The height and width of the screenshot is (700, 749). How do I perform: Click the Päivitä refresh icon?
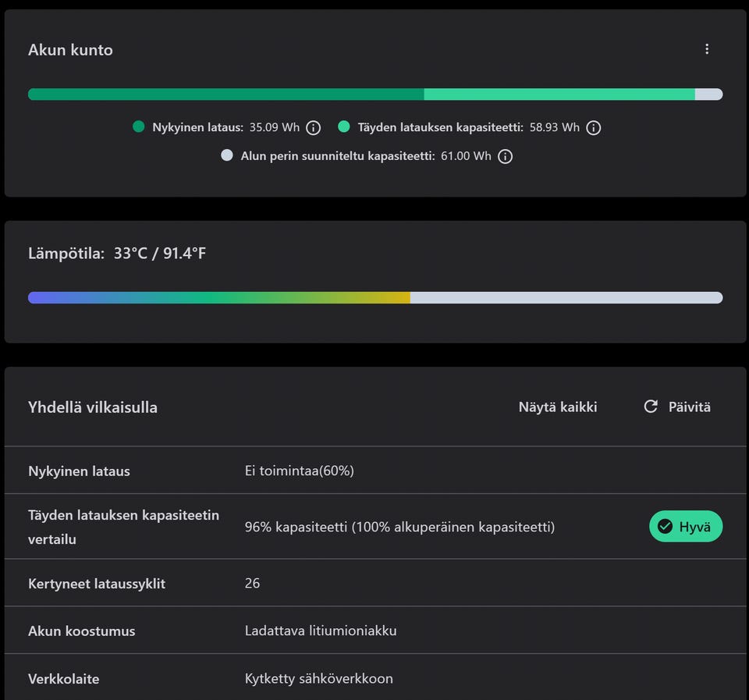click(651, 407)
